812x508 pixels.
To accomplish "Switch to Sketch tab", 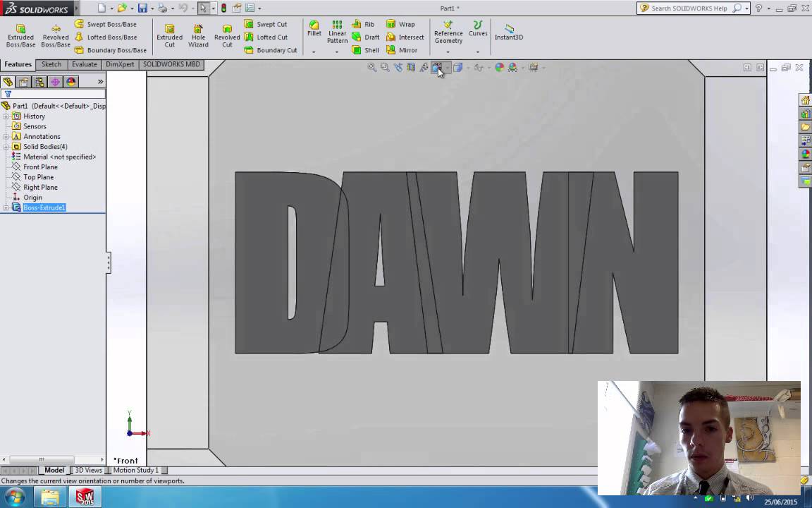I will 51,65.
